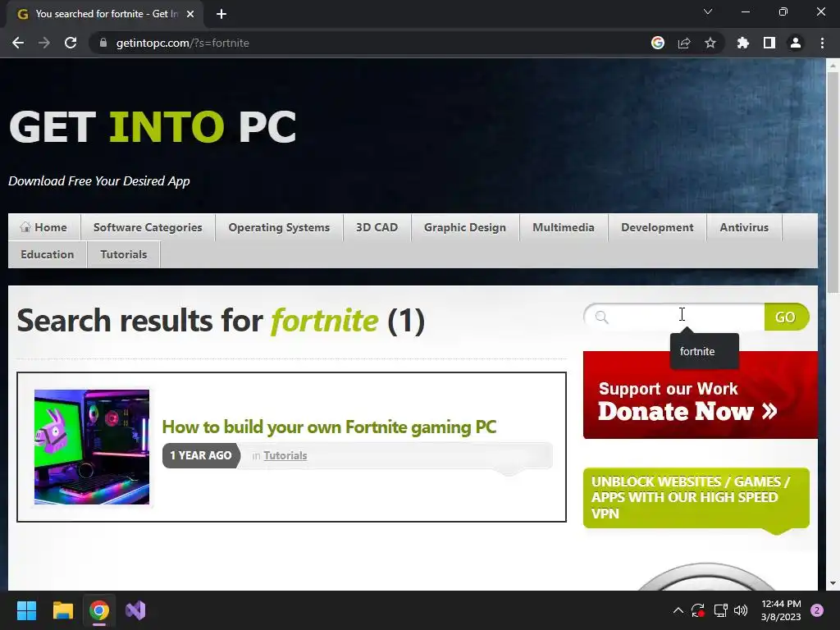Viewport: 840px width, 630px height.
Task: Open Operating Systems menu
Action: click(x=279, y=227)
